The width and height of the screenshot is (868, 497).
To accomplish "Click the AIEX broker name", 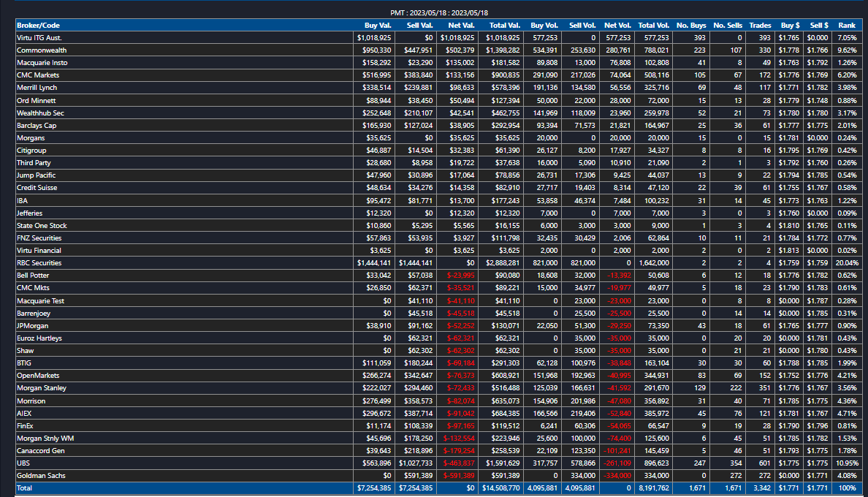I will click(24, 414).
